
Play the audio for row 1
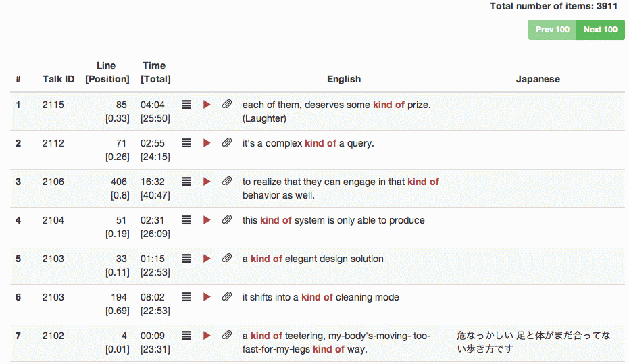(207, 105)
